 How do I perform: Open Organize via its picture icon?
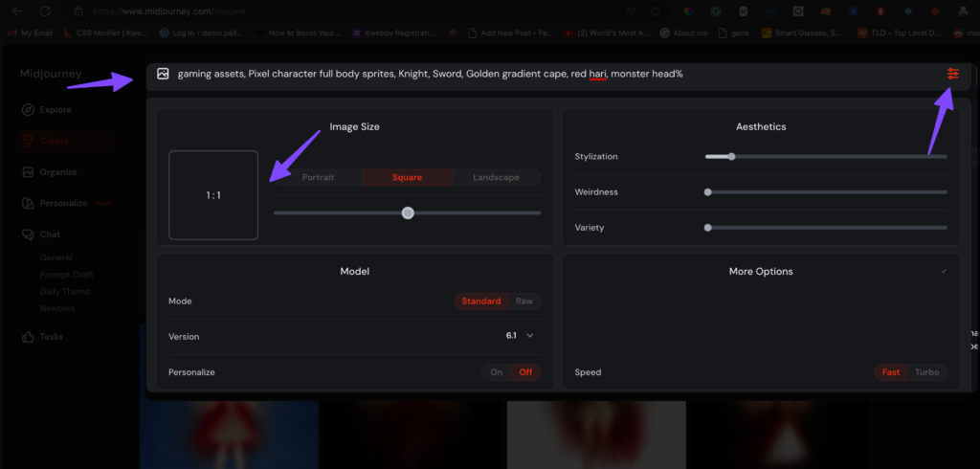click(28, 172)
